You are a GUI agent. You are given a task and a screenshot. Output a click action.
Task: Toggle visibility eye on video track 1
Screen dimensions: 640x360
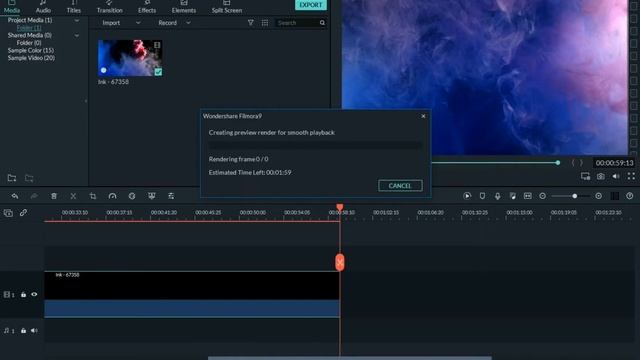pos(34,294)
